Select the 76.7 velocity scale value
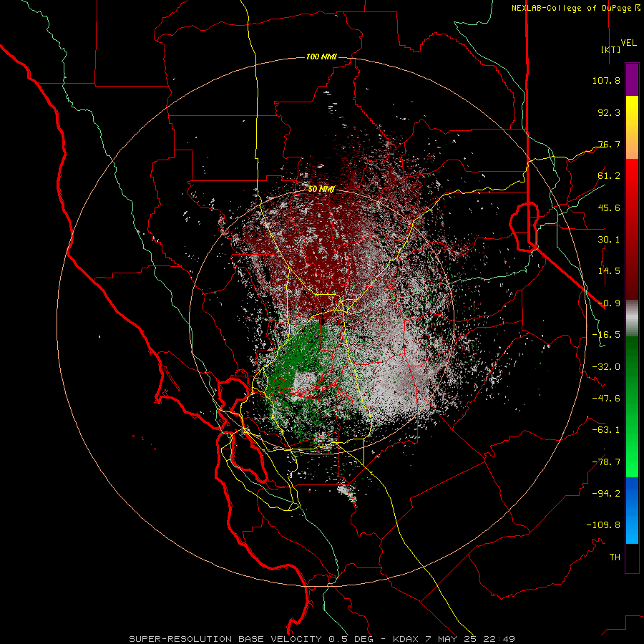The image size is (644, 644). [609, 144]
